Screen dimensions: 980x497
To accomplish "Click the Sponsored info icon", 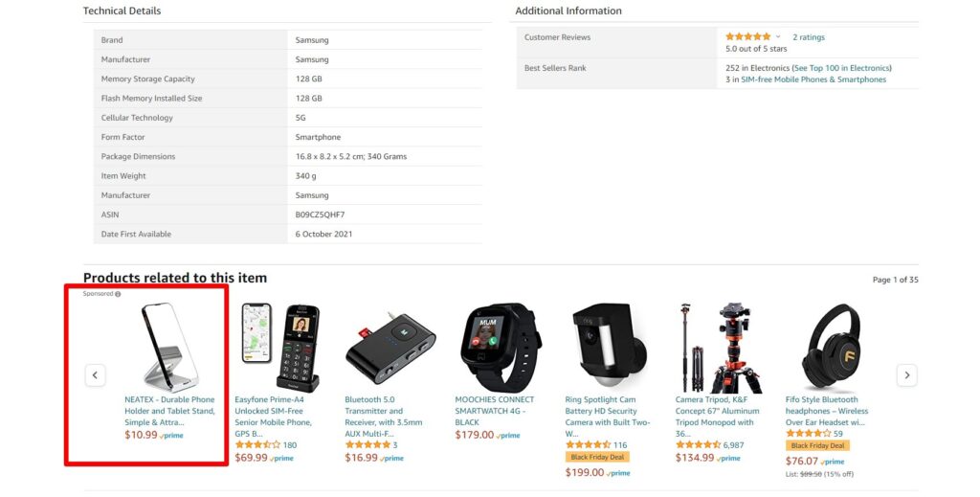I will (118, 294).
